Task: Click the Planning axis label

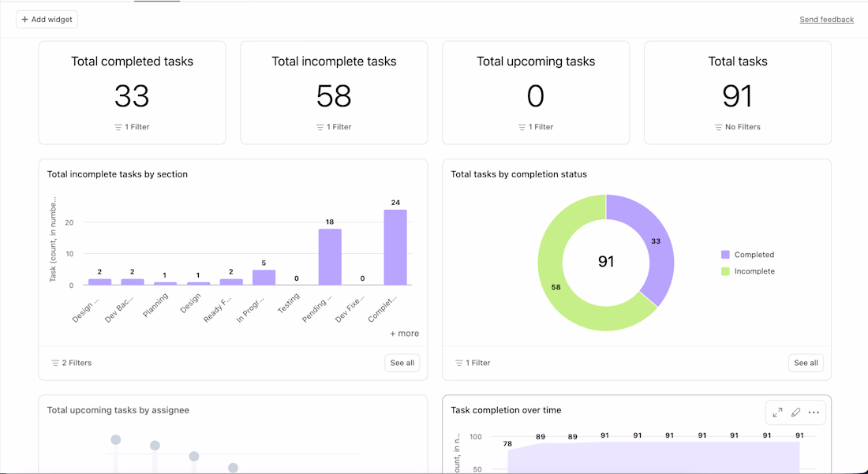Action: 155,305
